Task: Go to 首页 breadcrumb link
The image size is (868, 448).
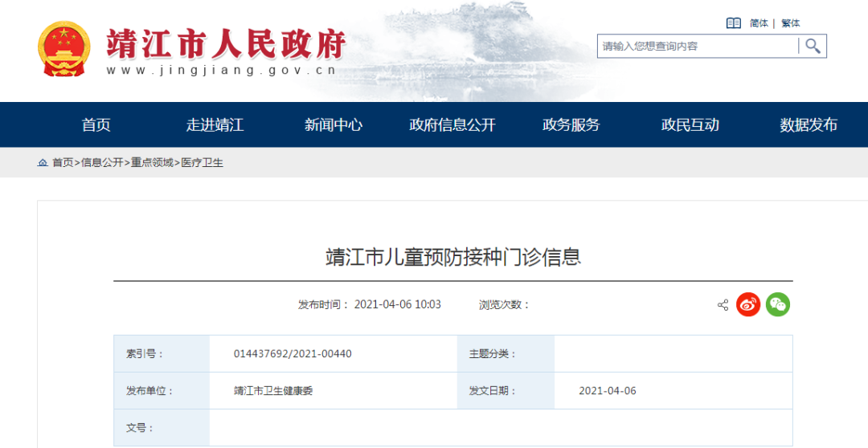Action: pyautogui.click(x=63, y=163)
